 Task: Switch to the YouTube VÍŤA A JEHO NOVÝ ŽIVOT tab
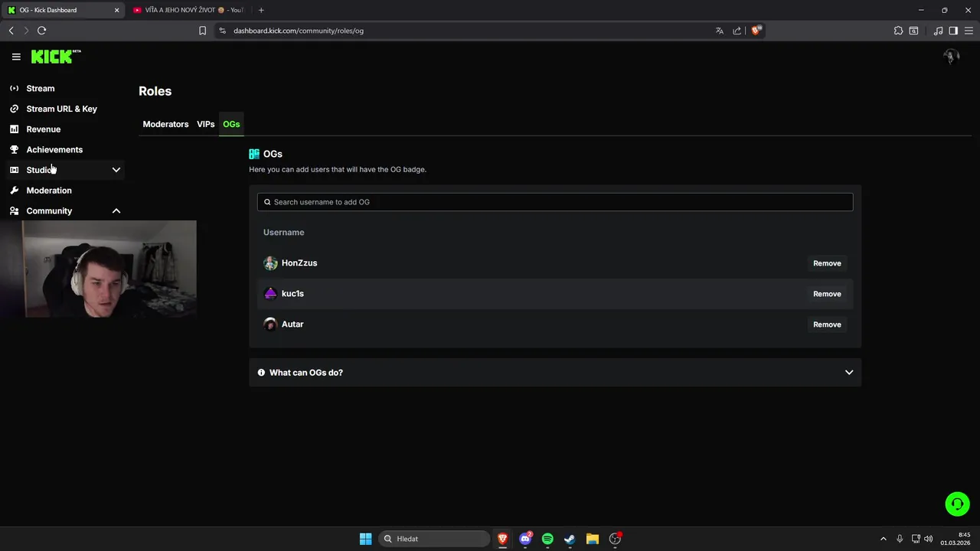point(188,10)
